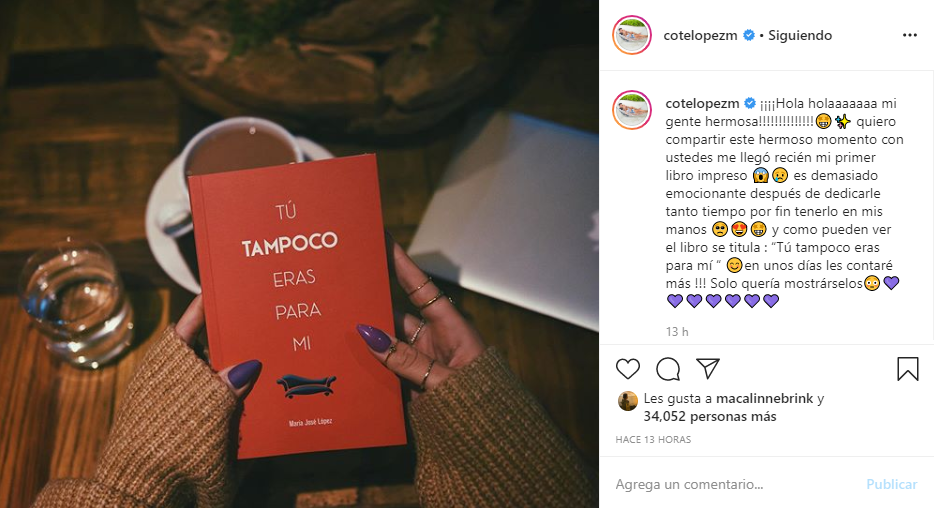Viewport: 934px width, 508px height.
Task: Click the small liker avatar thumbnail
Action: 627,401
